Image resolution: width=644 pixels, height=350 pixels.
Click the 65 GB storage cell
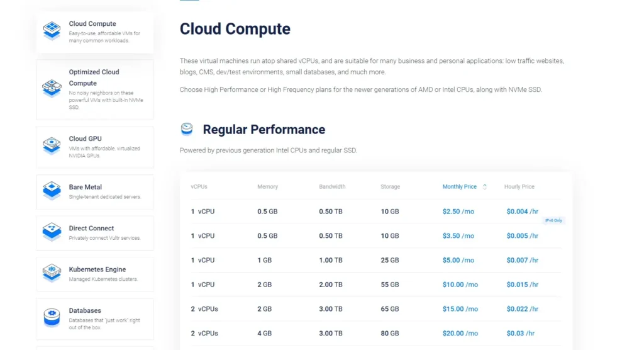pyautogui.click(x=389, y=309)
